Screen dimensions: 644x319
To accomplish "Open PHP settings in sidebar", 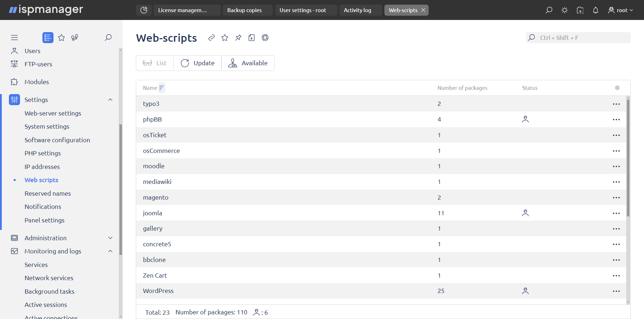I will coord(43,153).
